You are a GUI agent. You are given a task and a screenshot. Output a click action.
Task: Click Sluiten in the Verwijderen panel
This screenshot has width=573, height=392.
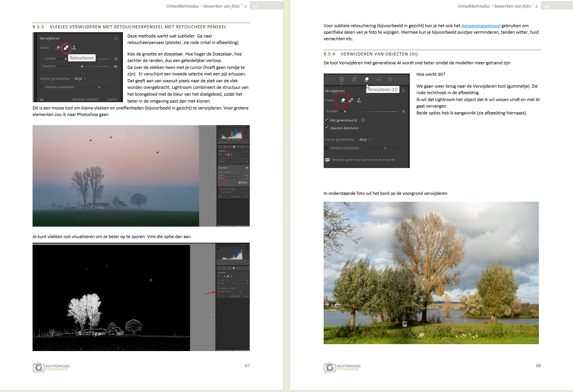click(112, 100)
